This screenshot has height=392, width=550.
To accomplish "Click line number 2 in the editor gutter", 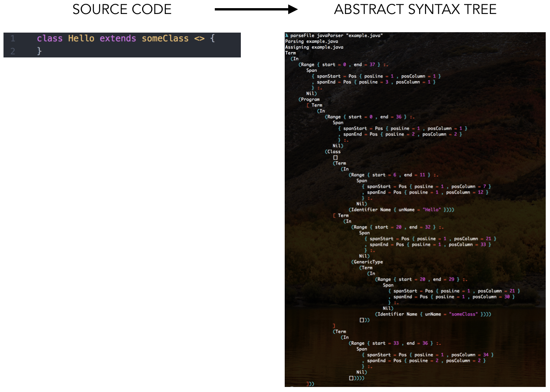I will click(13, 51).
